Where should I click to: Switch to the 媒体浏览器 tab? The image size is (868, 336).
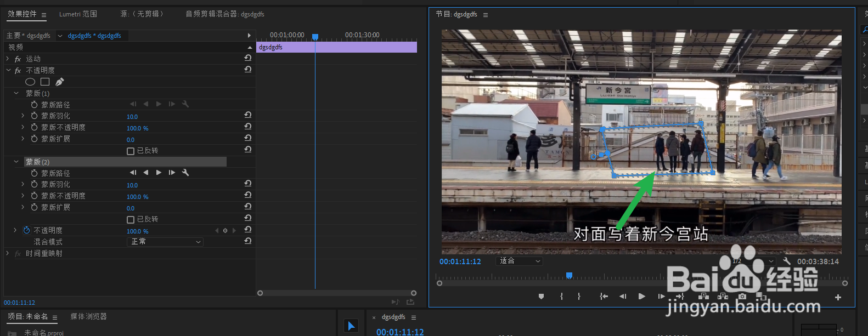[x=88, y=316]
